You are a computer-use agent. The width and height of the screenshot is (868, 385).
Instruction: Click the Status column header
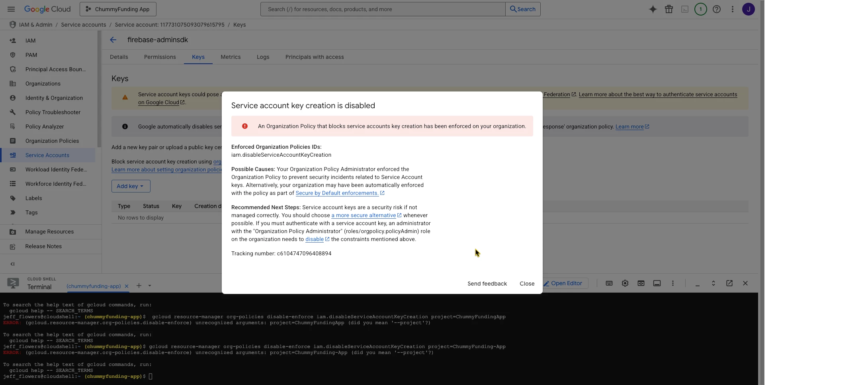[x=151, y=206]
